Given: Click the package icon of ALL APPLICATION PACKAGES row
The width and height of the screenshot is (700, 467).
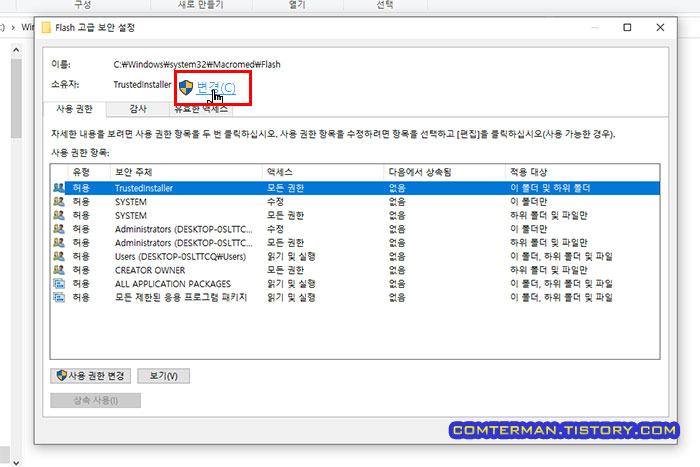Looking at the screenshot, I should pos(58,284).
